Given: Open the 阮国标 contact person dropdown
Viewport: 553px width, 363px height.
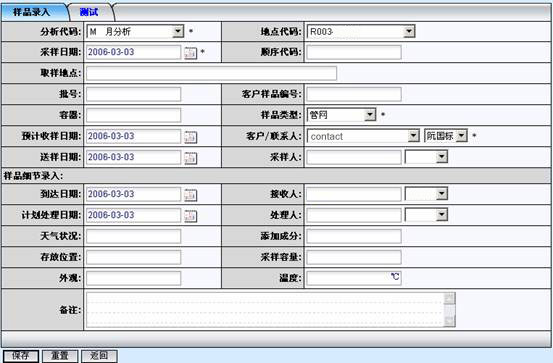Looking at the screenshot, I should point(461,136).
